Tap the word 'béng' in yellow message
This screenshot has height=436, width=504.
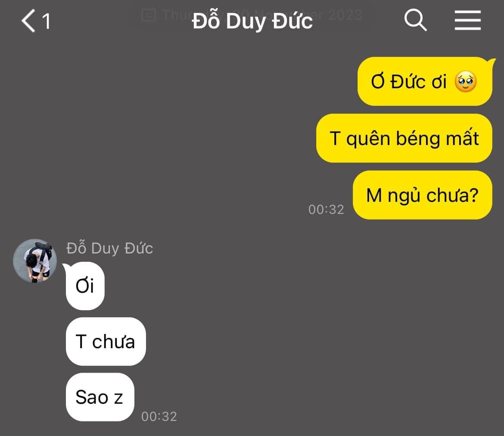(418, 139)
